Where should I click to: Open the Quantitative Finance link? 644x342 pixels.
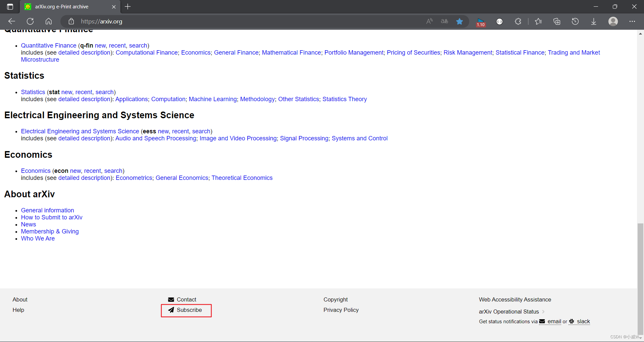coord(49,46)
